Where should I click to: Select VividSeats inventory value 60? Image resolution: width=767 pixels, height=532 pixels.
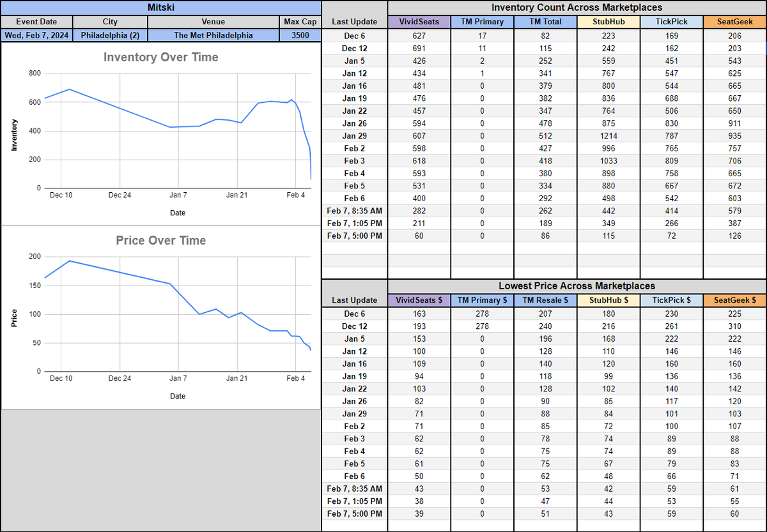419,236
